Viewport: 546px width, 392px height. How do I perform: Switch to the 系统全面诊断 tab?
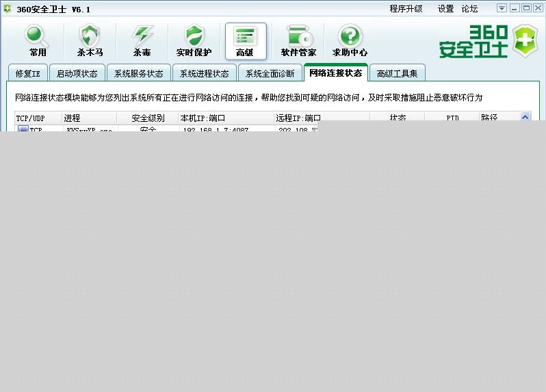tap(270, 73)
